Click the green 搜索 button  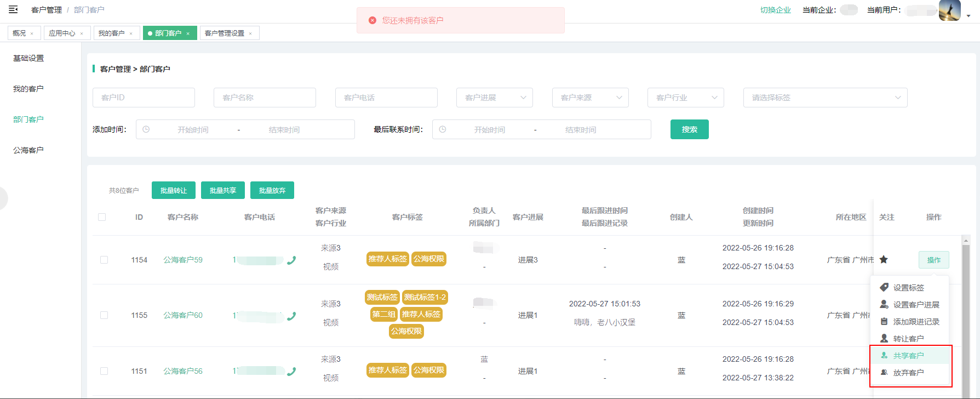(x=689, y=129)
